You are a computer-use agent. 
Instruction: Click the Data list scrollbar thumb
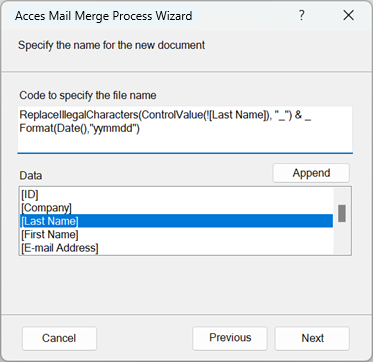point(342,213)
